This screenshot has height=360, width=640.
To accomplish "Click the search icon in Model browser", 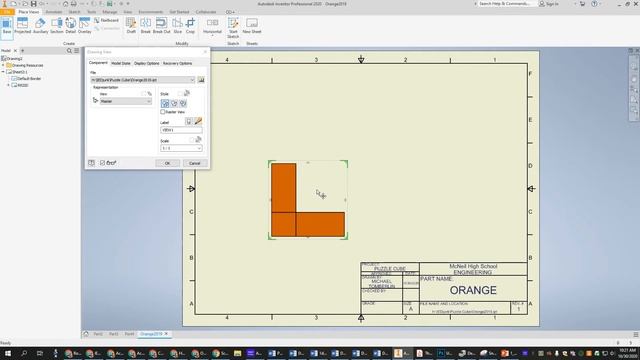I will pos(69,51).
